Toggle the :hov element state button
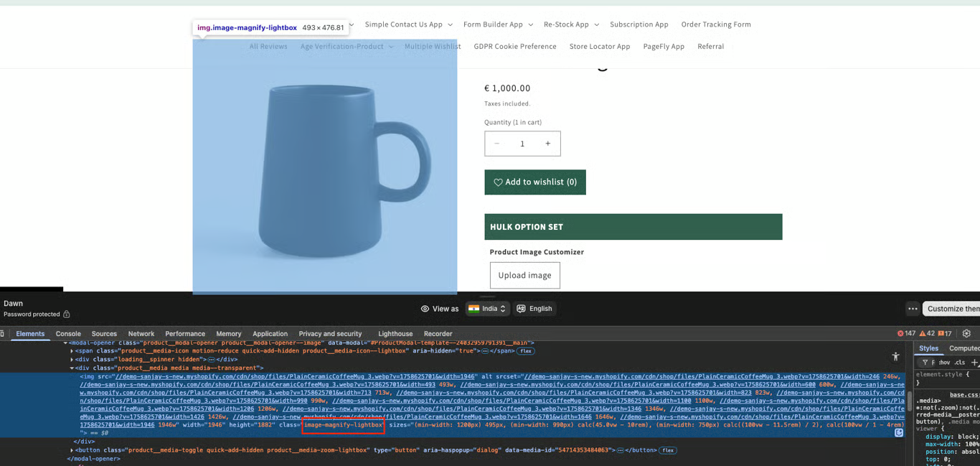The width and height of the screenshot is (980, 466). pos(944,363)
